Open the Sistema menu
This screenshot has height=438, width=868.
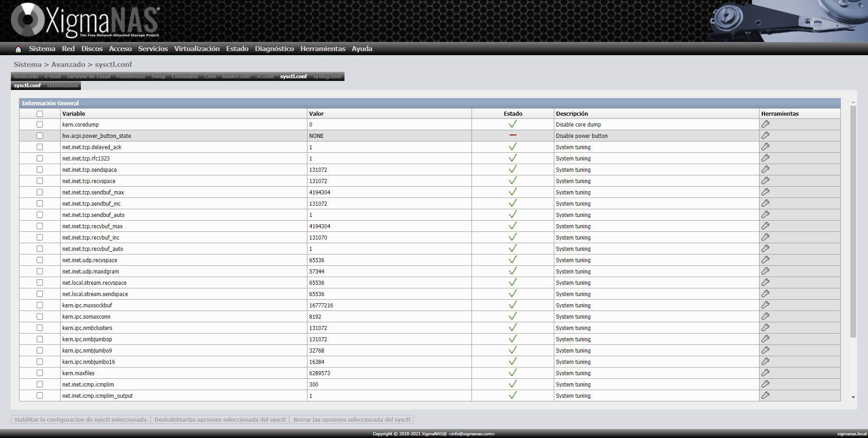[x=42, y=49]
